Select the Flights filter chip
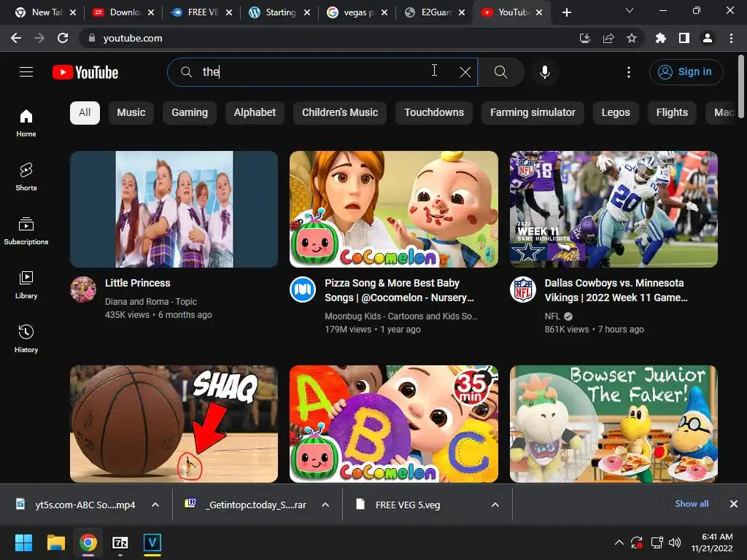The image size is (747, 560). [672, 113]
